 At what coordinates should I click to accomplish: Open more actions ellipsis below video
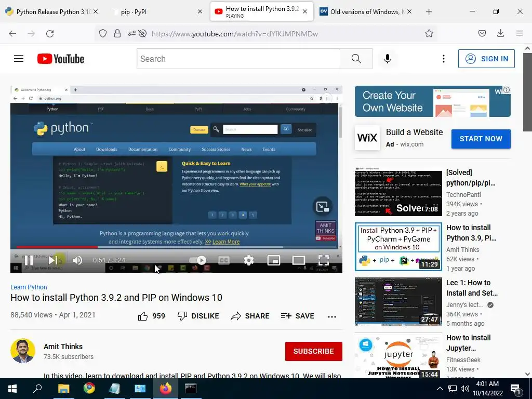[x=332, y=316]
